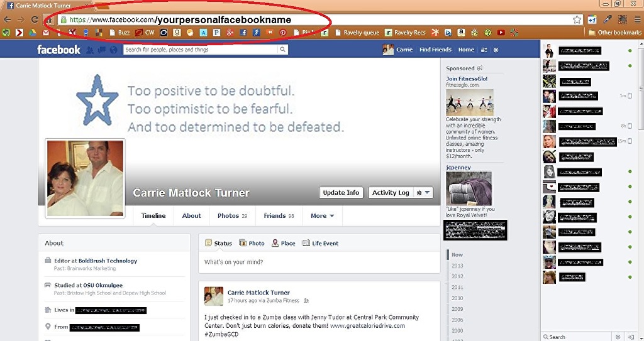Select the Place composer option

[x=284, y=243]
